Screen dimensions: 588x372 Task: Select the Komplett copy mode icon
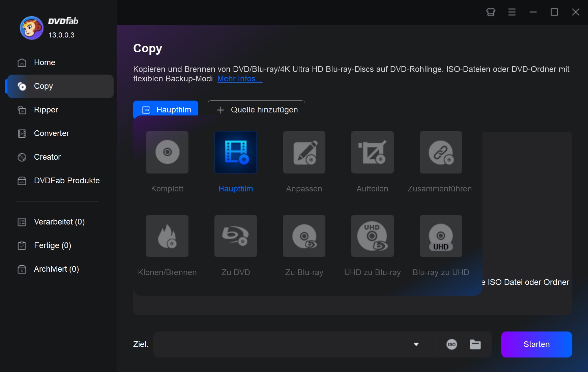tap(167, 152)
